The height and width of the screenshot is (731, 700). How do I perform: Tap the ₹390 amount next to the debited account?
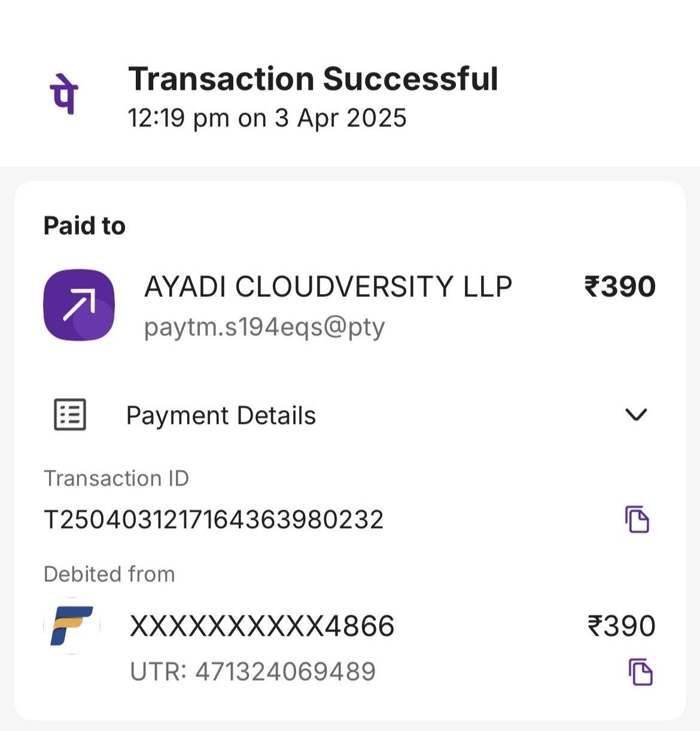pos(622,626)
